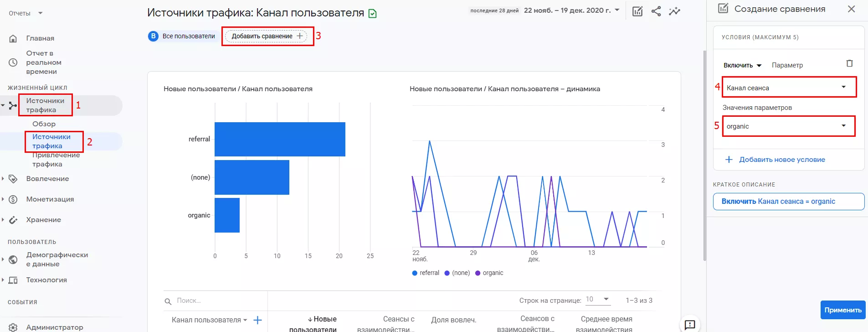
Task: Open the organic parameter value dropdown
Action: coord(788,126)
